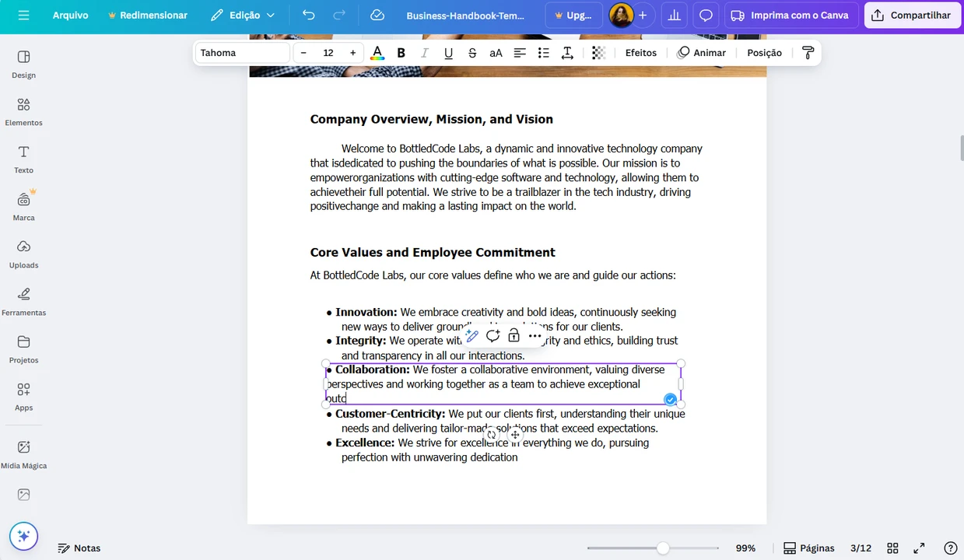
Task: Toggle italic formatting
Action: point(425,53)
